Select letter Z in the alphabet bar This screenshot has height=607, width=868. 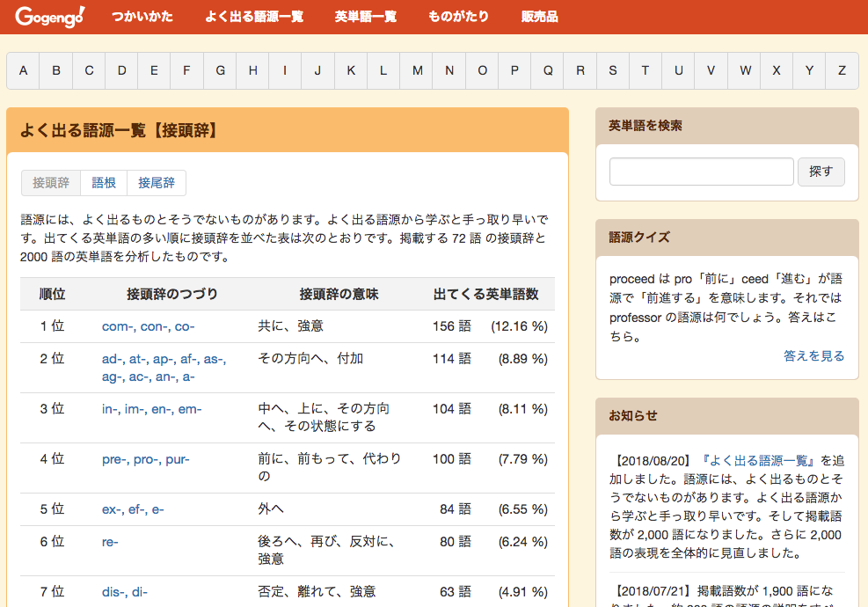click(842, 71)
